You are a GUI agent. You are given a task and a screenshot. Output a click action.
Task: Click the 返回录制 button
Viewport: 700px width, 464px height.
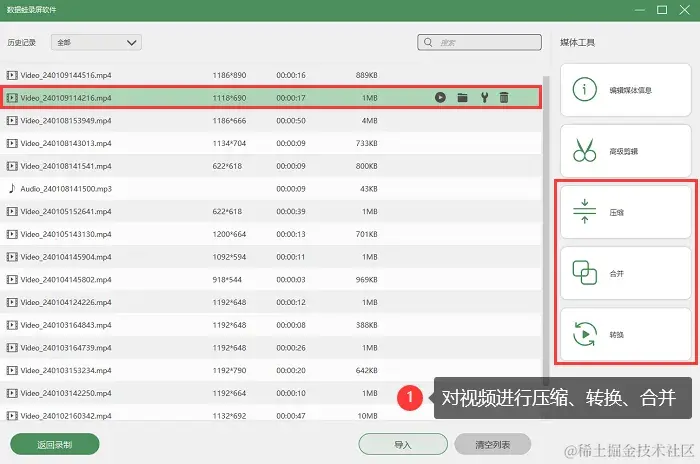[x=54, y=444]
